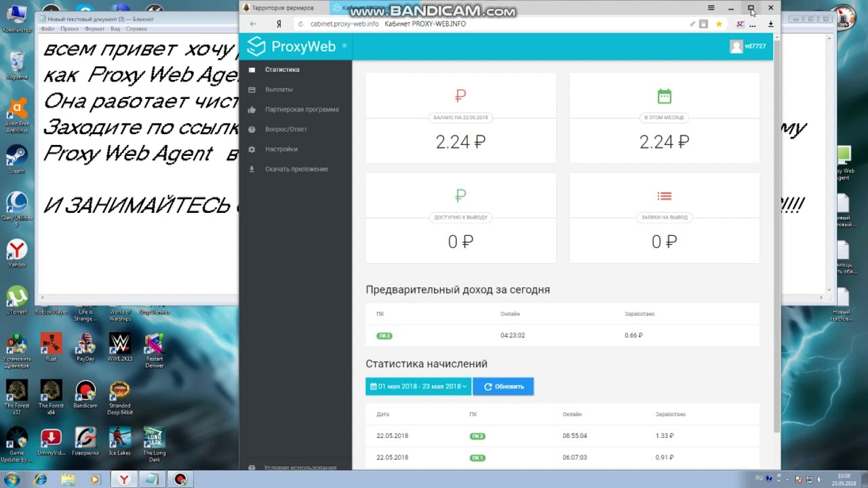Image resolution: width=868 pixels, height=488 pixels.
Task: Select the Avast Free Antivirus desktop shortcut
Action: (x=17, y=115)
